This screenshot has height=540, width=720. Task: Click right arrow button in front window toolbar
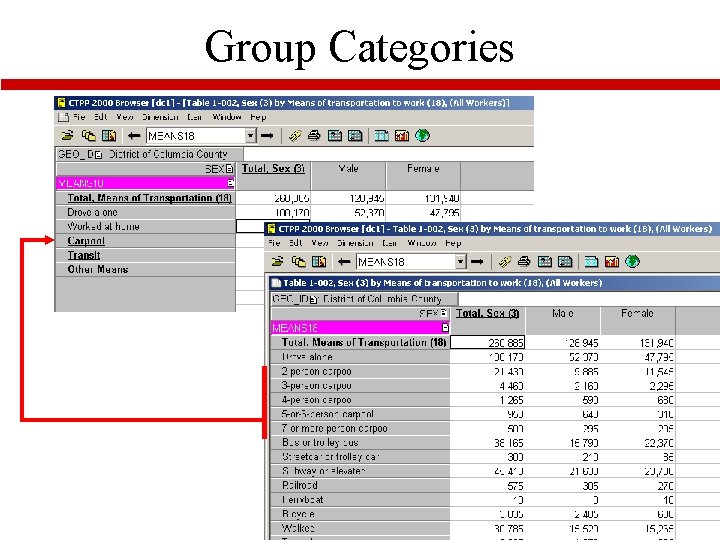point(477,262)
